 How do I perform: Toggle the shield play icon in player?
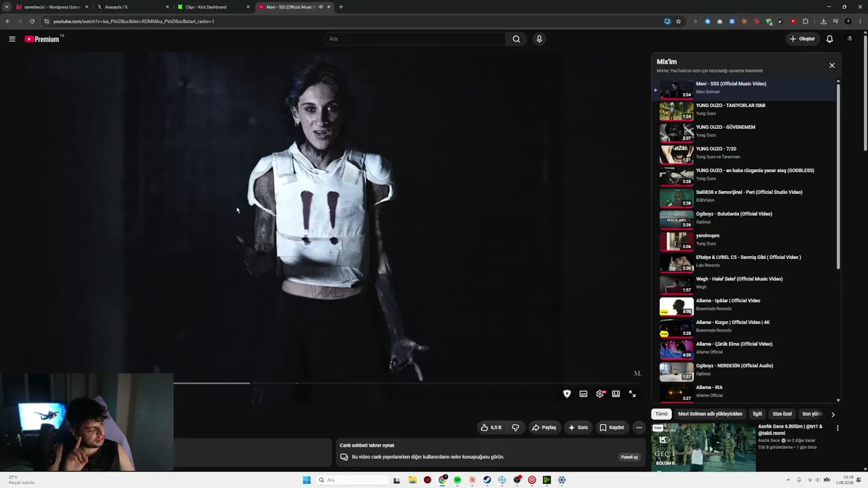pos(567,394)
